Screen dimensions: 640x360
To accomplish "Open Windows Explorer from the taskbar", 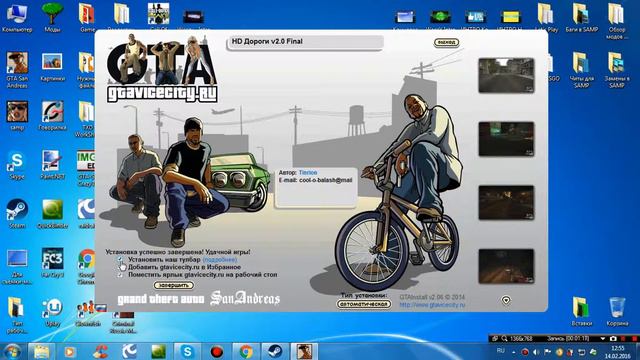I will (41, 351).
